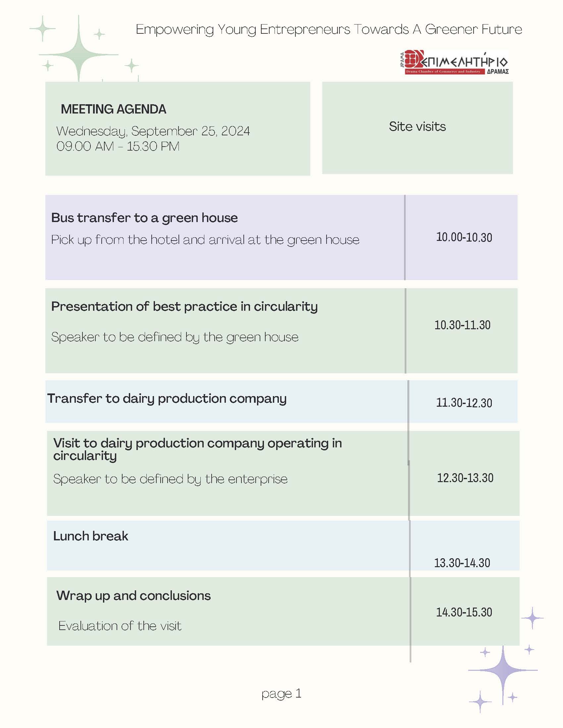This screenshot has width=563, height=728.
Task: Click the page 1 footer label
Action: [281, 694]
